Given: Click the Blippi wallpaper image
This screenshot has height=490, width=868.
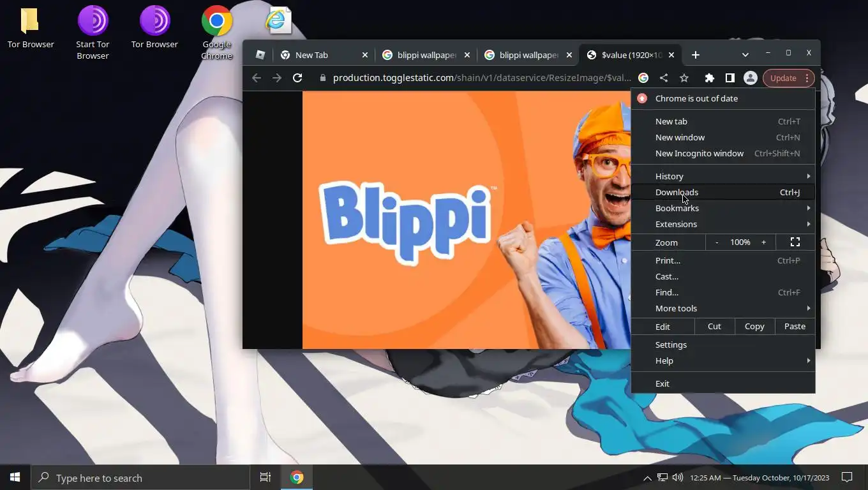Looking at the screenshot, I should tap(466, 220).
